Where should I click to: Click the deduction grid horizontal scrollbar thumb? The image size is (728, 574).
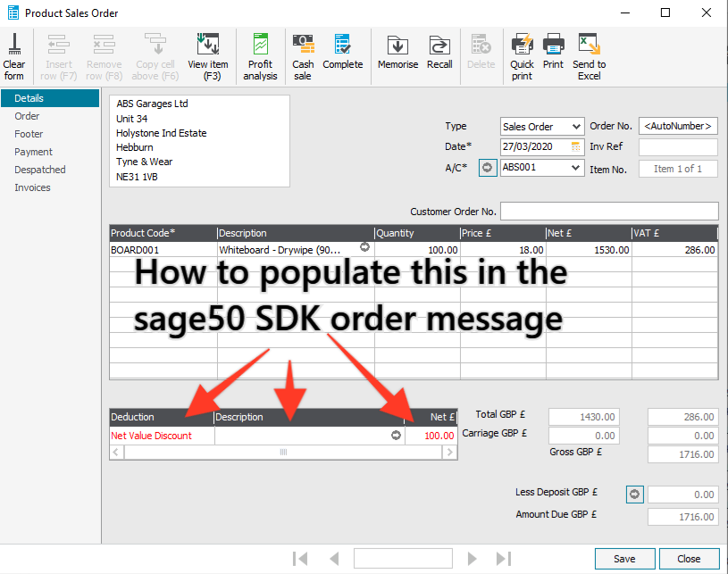[x=283, y=452]
